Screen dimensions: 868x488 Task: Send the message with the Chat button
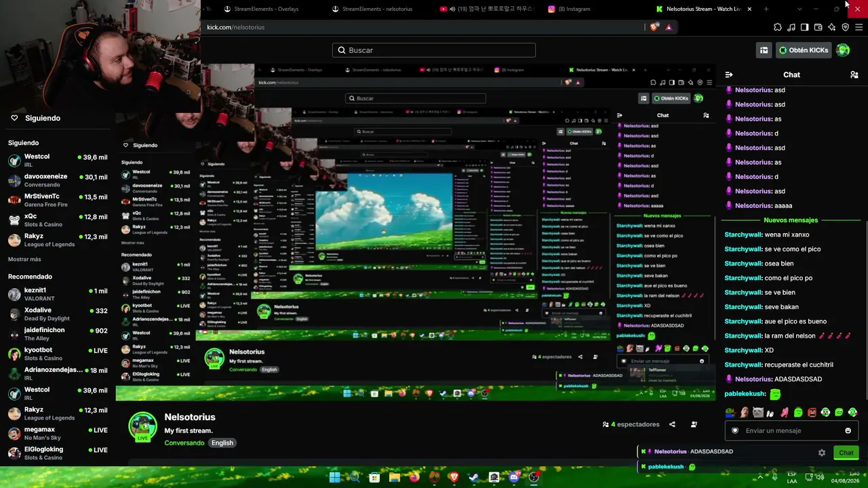(x=846, y=453)
